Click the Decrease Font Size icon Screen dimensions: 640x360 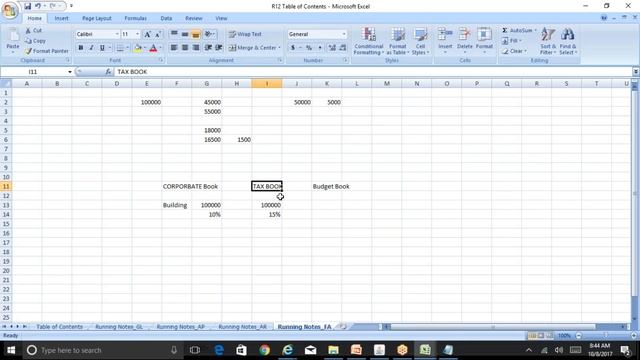pos(158,34)
